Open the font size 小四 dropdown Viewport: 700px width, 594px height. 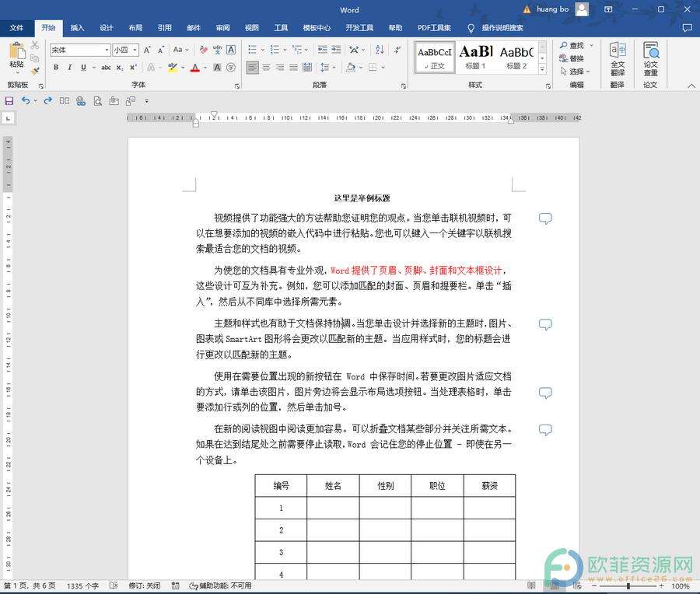click(x=135, y=50)
